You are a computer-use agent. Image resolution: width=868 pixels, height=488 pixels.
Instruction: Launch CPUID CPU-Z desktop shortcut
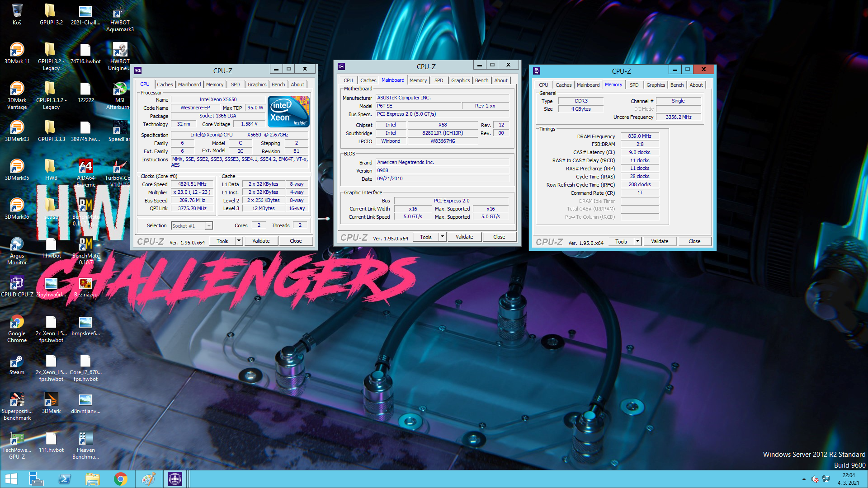click(x=17, y=286)
